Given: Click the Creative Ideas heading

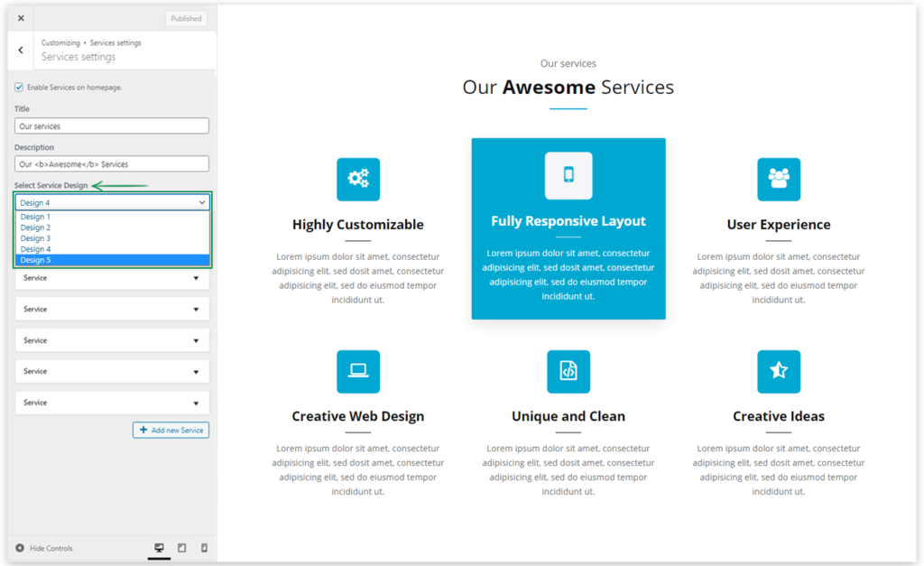Looking at the screenshot, I should pos(779,416).
